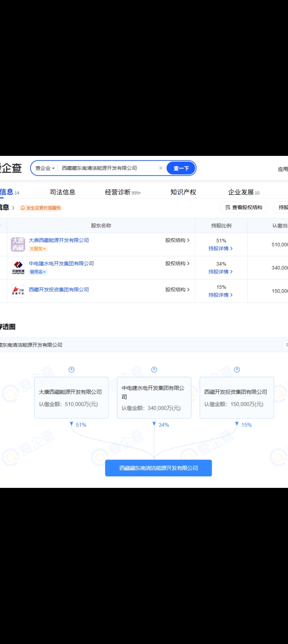Open 股权结构 for 西藏开发投资集团
The height and width of the screenshot is (644, 288).
point(177,289)
